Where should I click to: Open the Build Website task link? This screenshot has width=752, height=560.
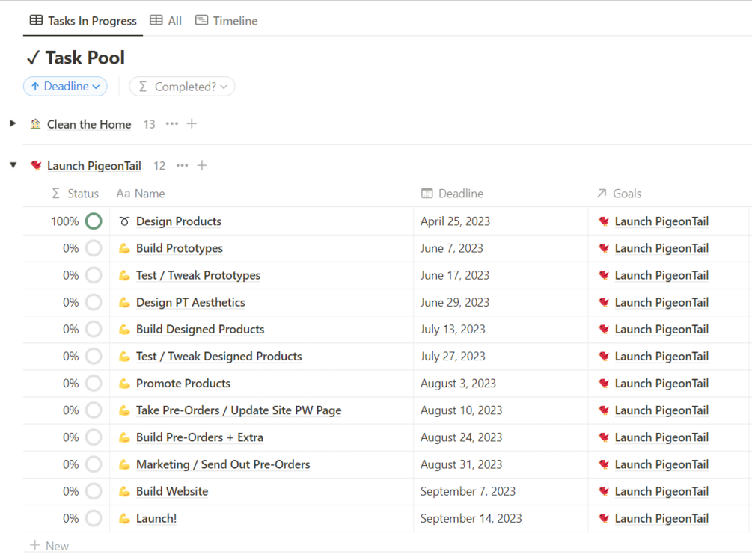point(172,492)
